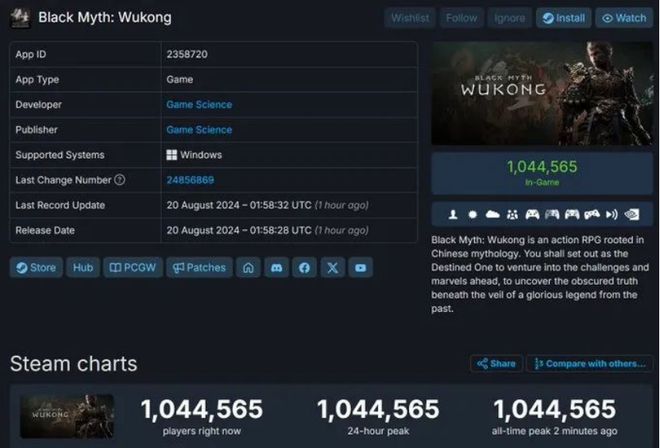Click the Black Myth: Wukong app icon in header
Image resolution: width=660 pixels, height=448 pixels.
click(x=20, y=18)
